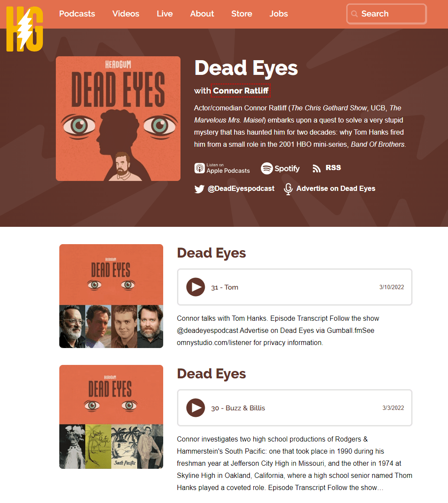Click Advertise on Dead Eyes link
Screen dimensions: 448x503
coord(336,189)
